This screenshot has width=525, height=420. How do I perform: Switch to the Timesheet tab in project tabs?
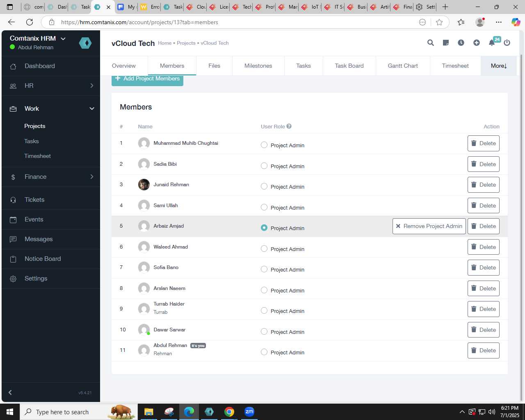(x=455, y=66)
